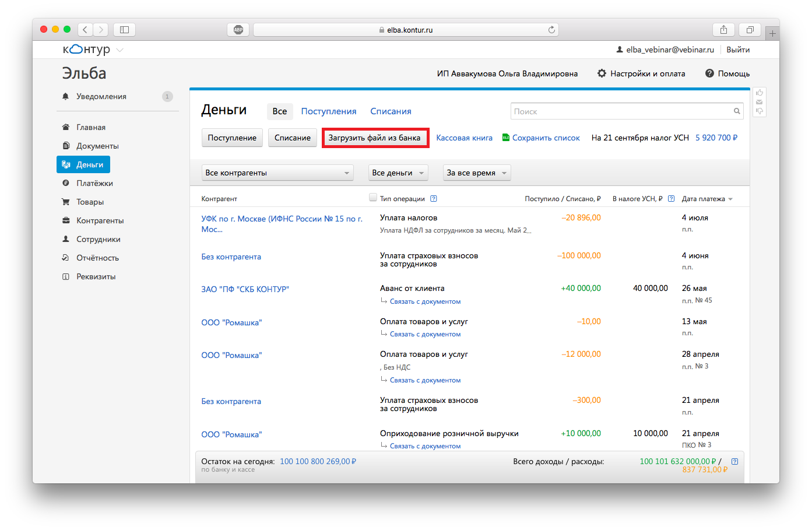
Task: Click the Сохранить список link
Action: coord(546,138)
